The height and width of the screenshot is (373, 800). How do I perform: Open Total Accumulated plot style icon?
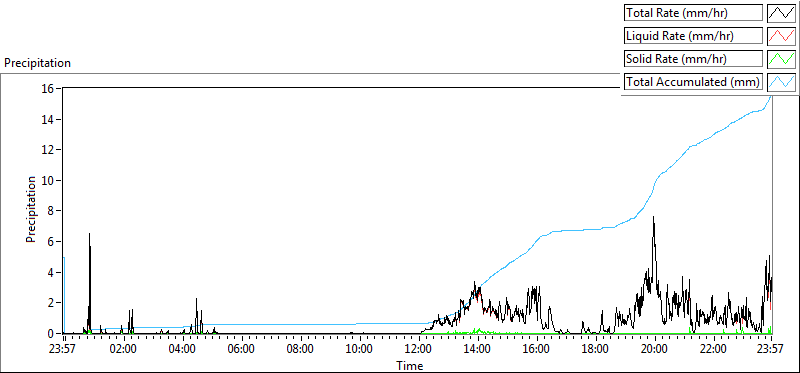pyautogui.click(x=781, y=82)
